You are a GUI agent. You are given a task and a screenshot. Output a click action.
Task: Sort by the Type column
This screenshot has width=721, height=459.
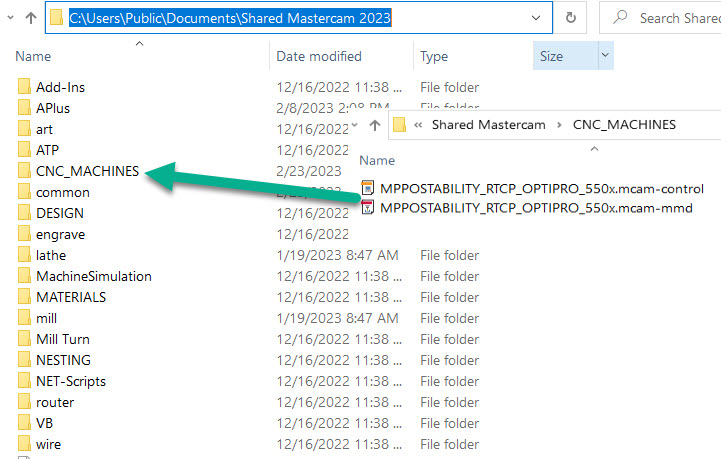tap(434, 56)
